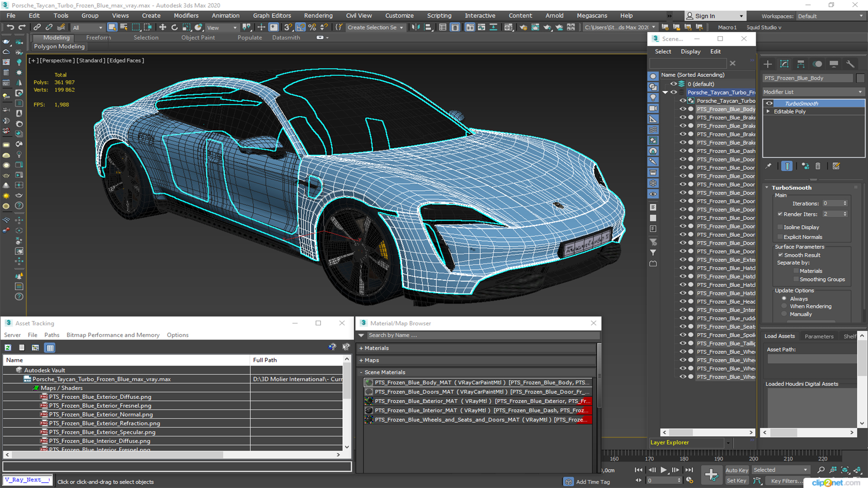Click the Auto Key button
Viewport: 868px width, 488px height.
(737, 470)
